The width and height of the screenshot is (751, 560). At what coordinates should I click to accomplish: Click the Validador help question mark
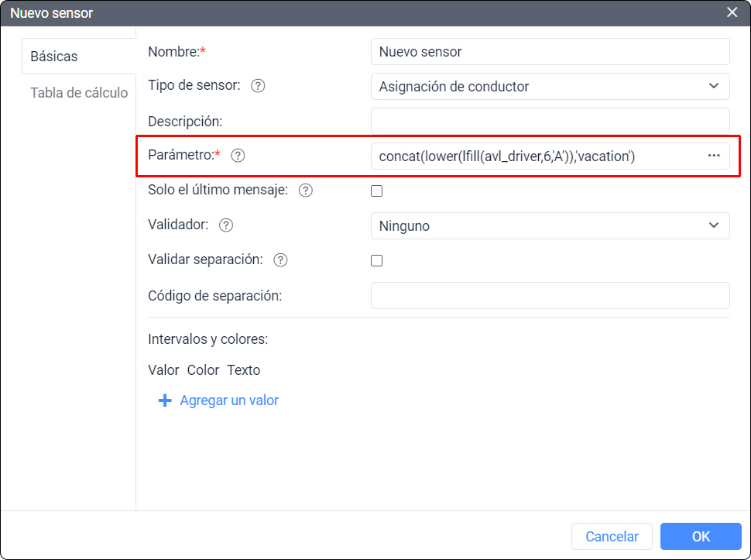(225, 225)
